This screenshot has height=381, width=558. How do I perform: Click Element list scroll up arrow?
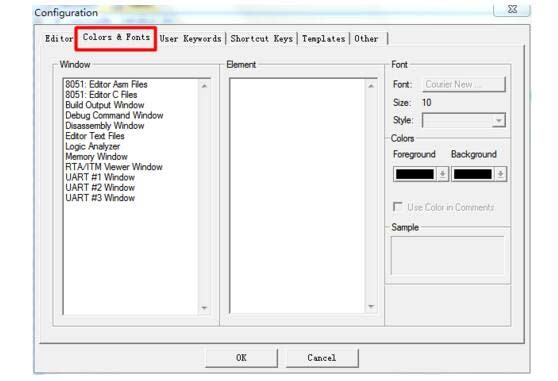click(371, 86)
